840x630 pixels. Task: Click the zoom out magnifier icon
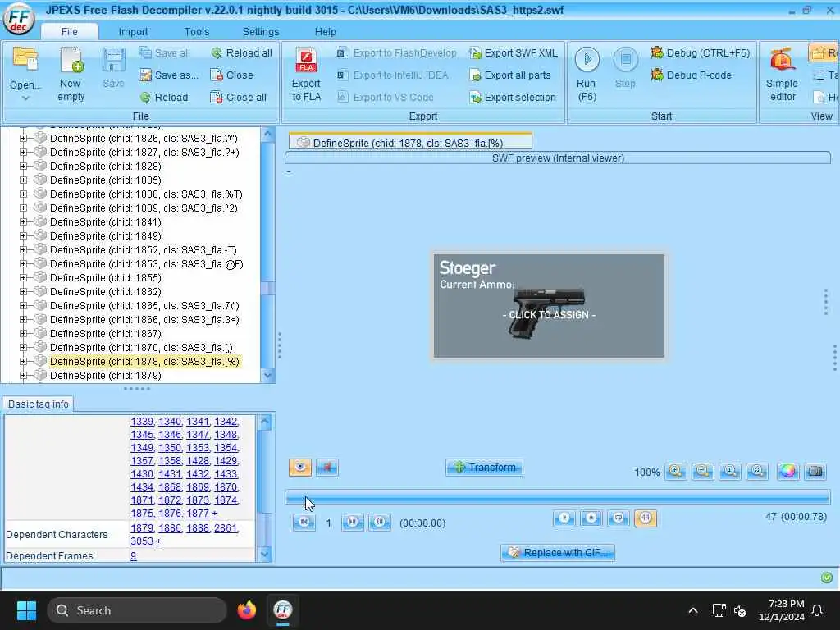(x=702, y=472)
